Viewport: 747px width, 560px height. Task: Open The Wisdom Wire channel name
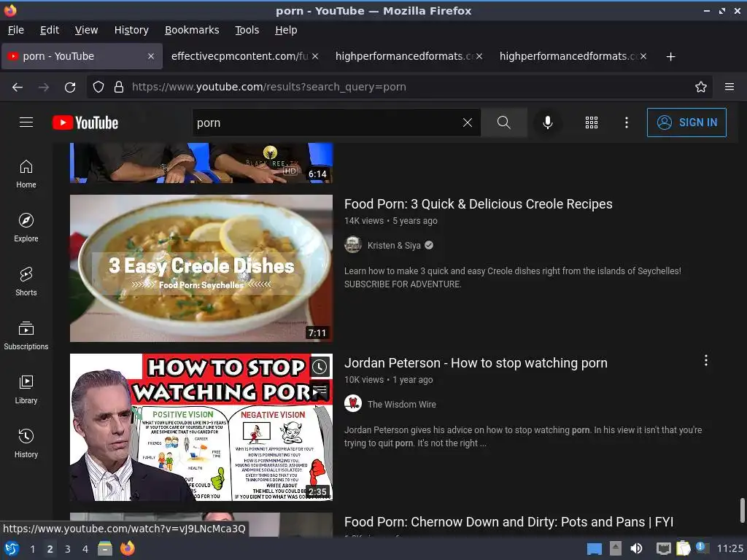(x=402, y=404)
